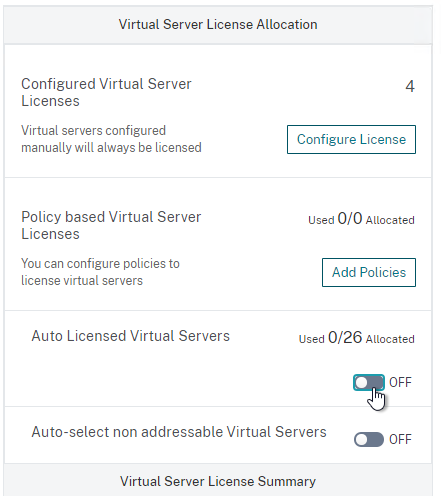Click the manually configured servers description text

pos(111,139)
